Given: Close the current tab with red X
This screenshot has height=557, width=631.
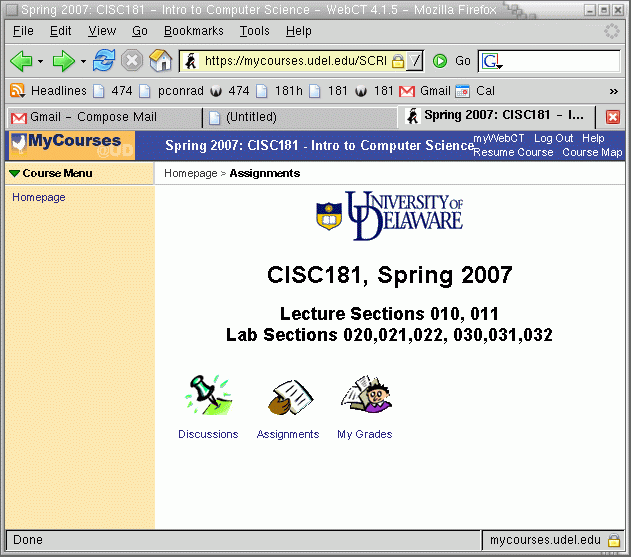Looking at the screenshot, I should (613, 117).
